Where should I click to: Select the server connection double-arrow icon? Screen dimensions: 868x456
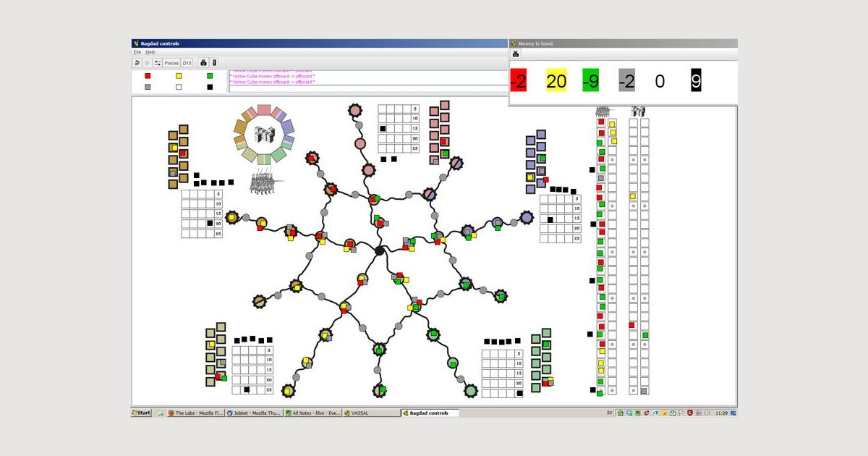point(158,63)
